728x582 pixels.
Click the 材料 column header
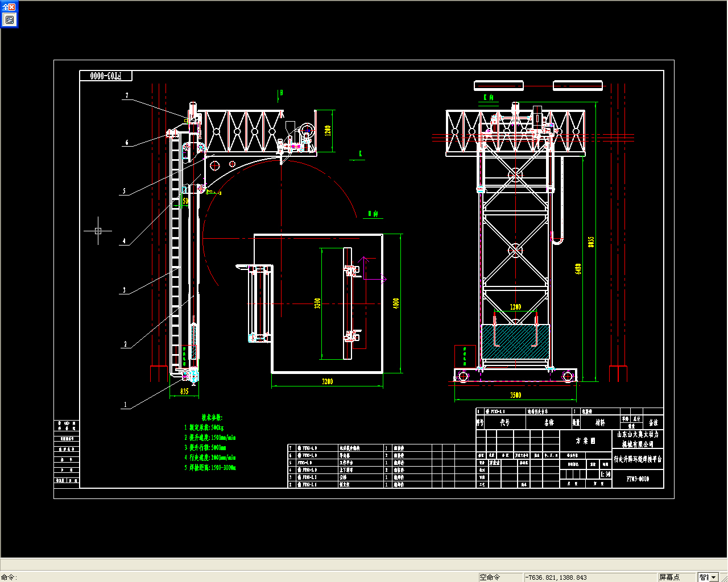coord(600,422)
